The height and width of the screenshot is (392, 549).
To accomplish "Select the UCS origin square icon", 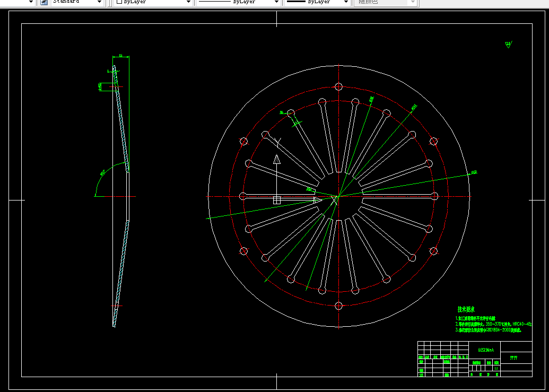I will (277, 200).
